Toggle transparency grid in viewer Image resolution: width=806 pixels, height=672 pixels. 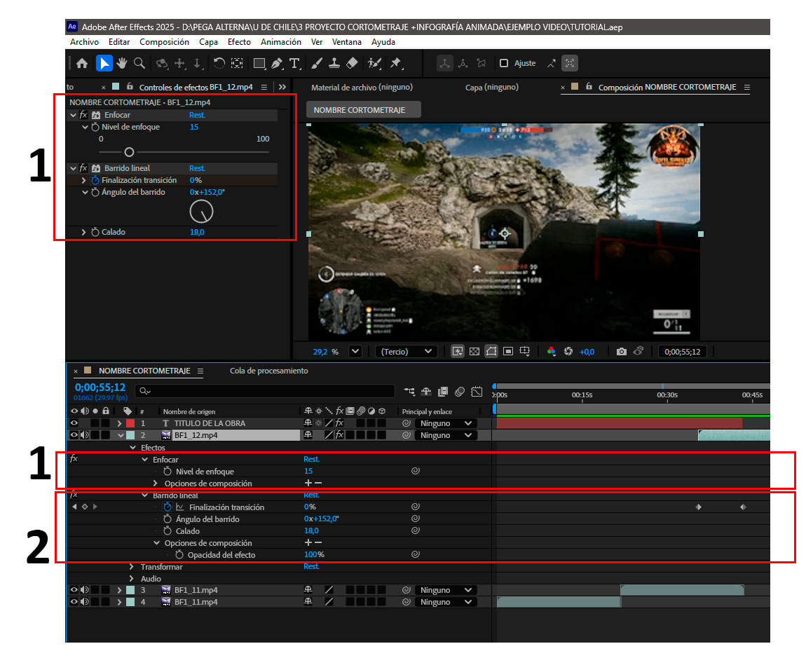tap(474, 351)
